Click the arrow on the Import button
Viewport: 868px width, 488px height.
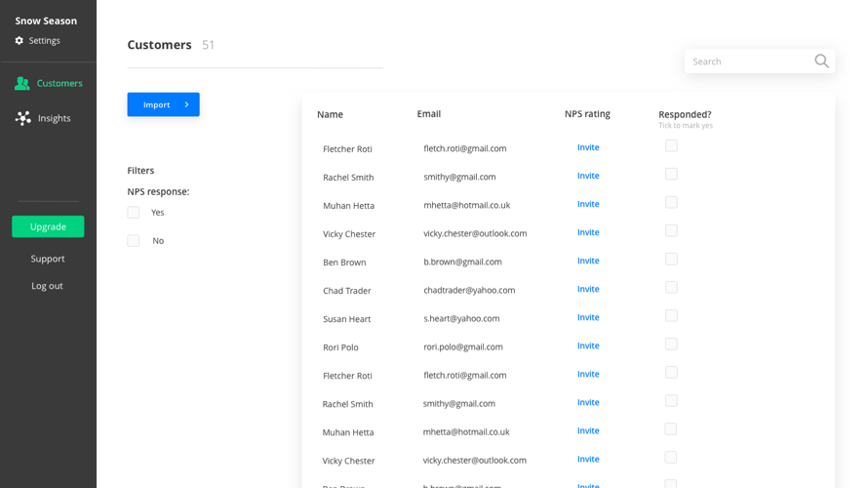point(186,104)
